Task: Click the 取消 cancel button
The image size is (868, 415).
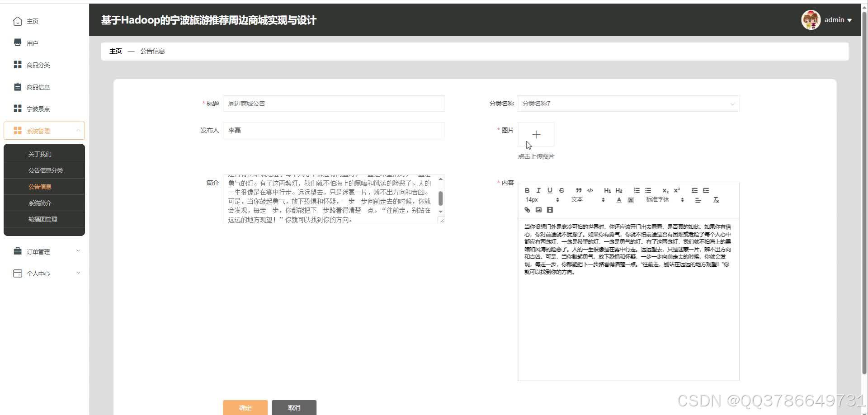Action: [294, 407]
